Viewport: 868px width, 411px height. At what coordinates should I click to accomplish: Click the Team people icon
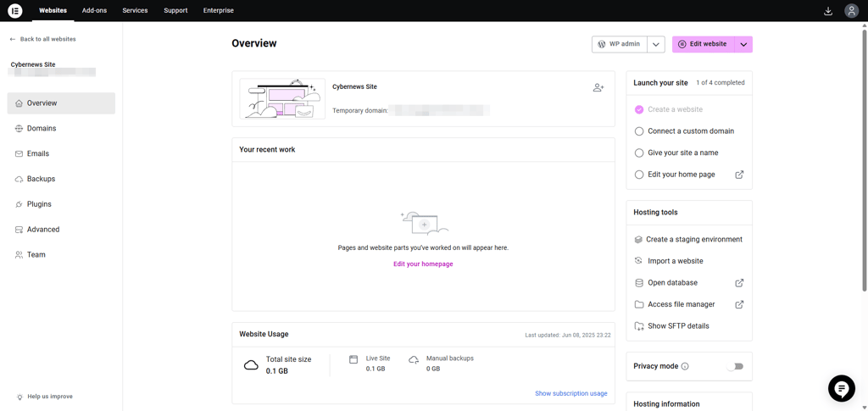point(19,255)
